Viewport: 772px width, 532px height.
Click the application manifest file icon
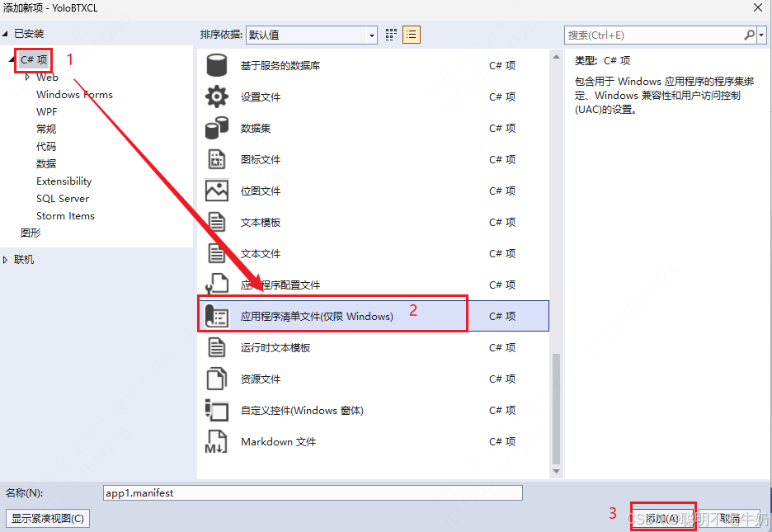[x=217, y=316]
